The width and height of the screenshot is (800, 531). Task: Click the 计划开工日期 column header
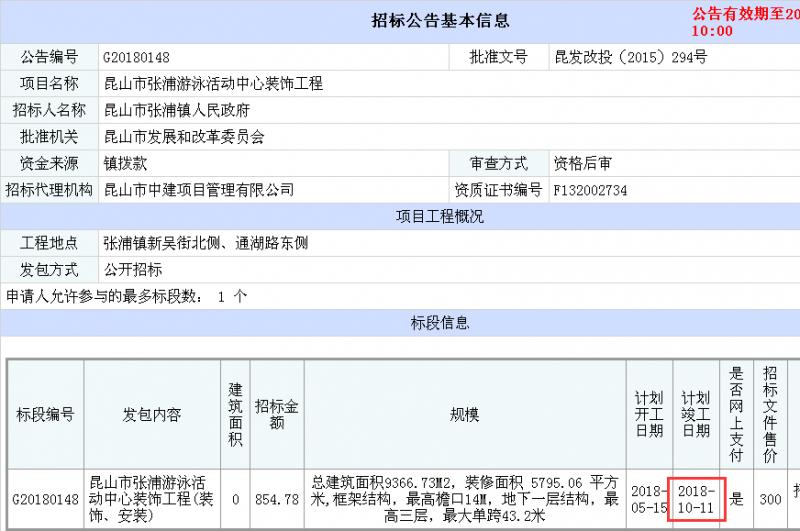tap(649, 414)
